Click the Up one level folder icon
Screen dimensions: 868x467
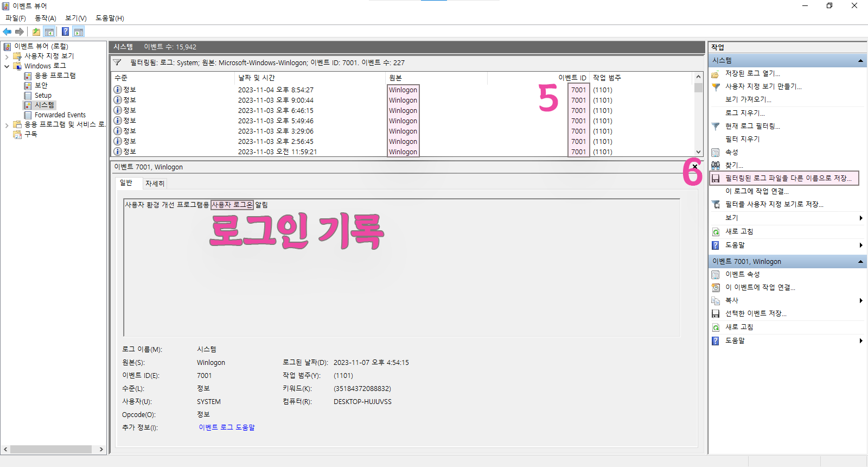(36, 31)
